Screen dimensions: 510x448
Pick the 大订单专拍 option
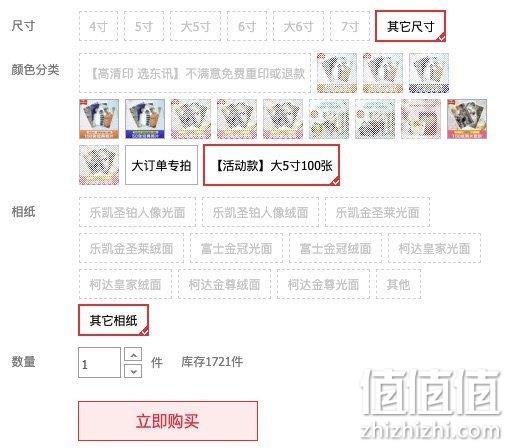[161, 165]
